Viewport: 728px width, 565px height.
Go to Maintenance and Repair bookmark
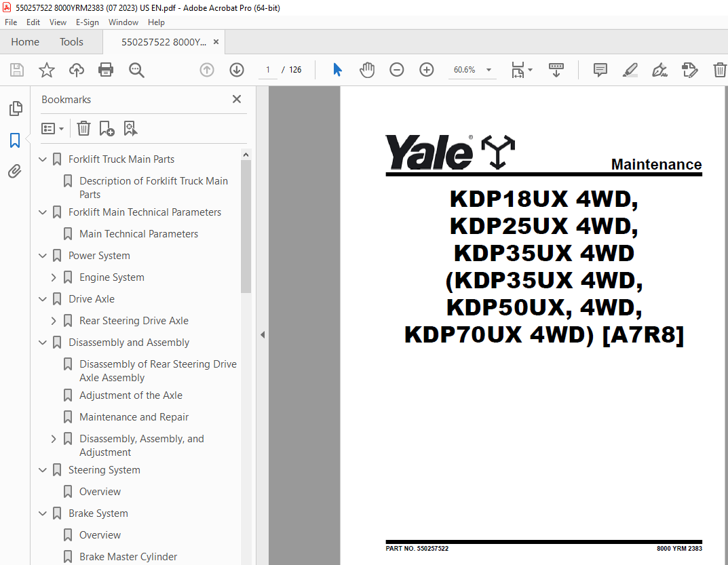[134, 417]
